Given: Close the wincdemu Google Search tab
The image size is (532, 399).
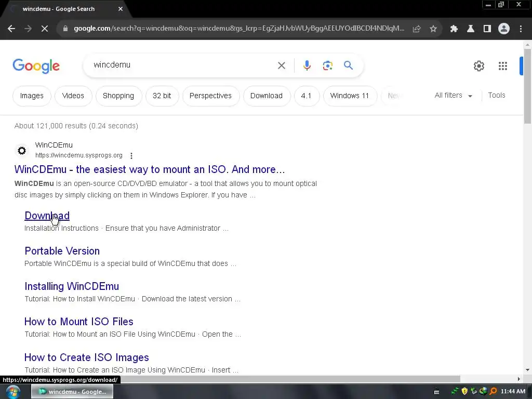Looking at the screenshot, I should (121, 9).
